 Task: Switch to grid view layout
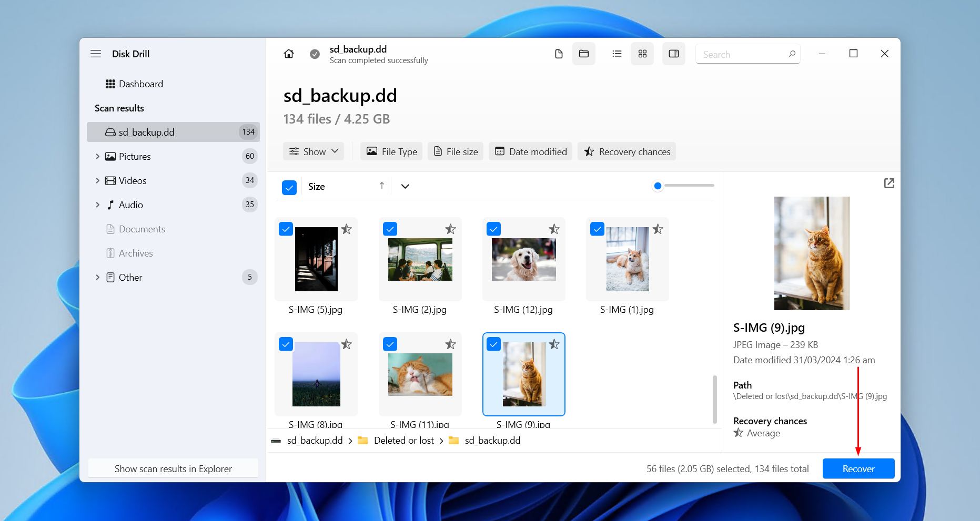(642, 54)
